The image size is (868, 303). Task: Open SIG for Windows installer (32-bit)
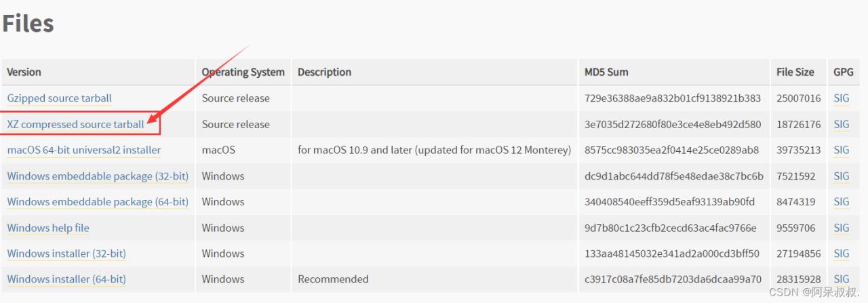(842, 254)
